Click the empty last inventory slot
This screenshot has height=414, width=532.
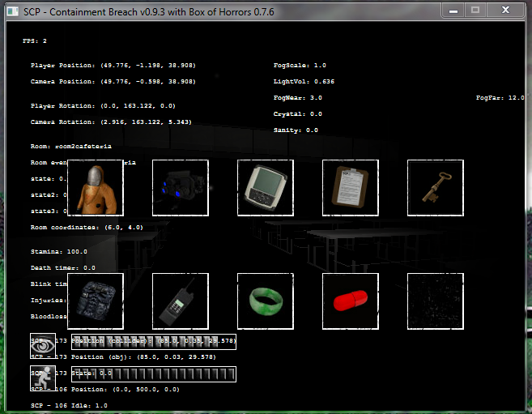(436, 301)
